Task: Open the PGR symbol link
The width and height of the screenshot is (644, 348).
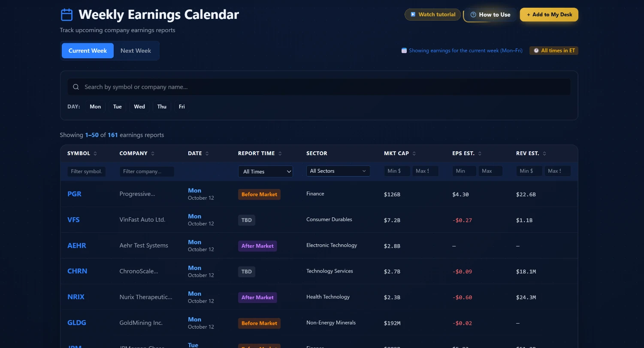Action: click(74, 194)
